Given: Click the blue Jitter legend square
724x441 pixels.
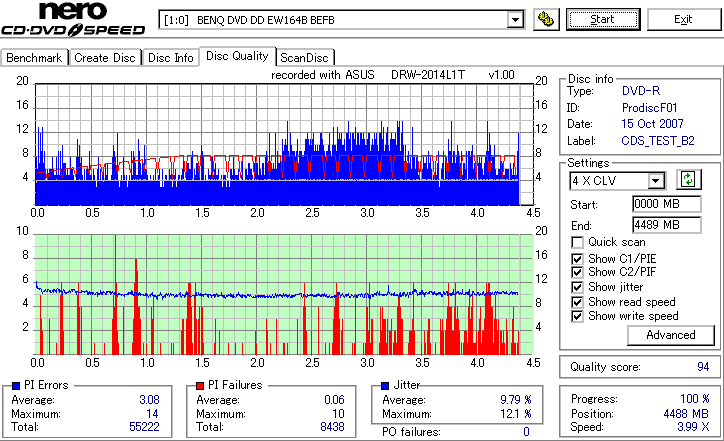Looking at the screenshot, I should click(x=385, y=385).
